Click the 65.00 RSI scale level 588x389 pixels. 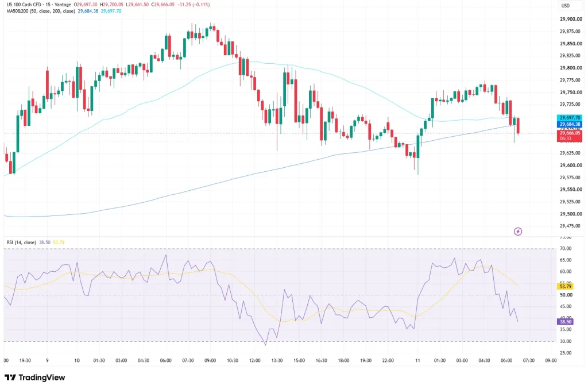click(566, 260)
